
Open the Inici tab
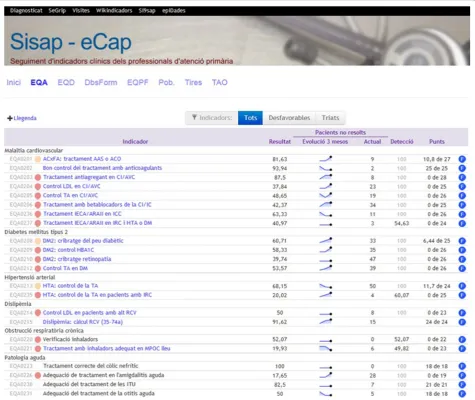[x=14, y=82]
